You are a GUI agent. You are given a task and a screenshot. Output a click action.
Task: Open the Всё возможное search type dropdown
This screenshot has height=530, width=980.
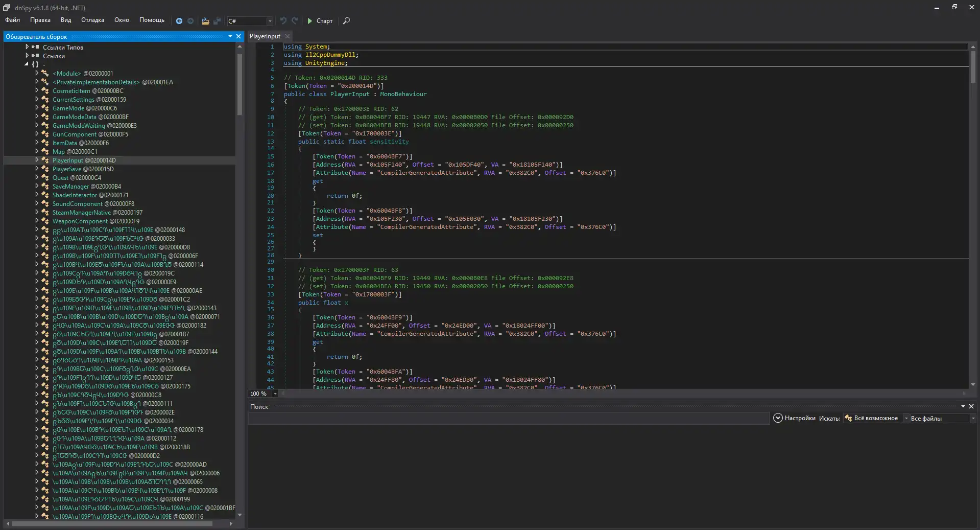(876, 418)
